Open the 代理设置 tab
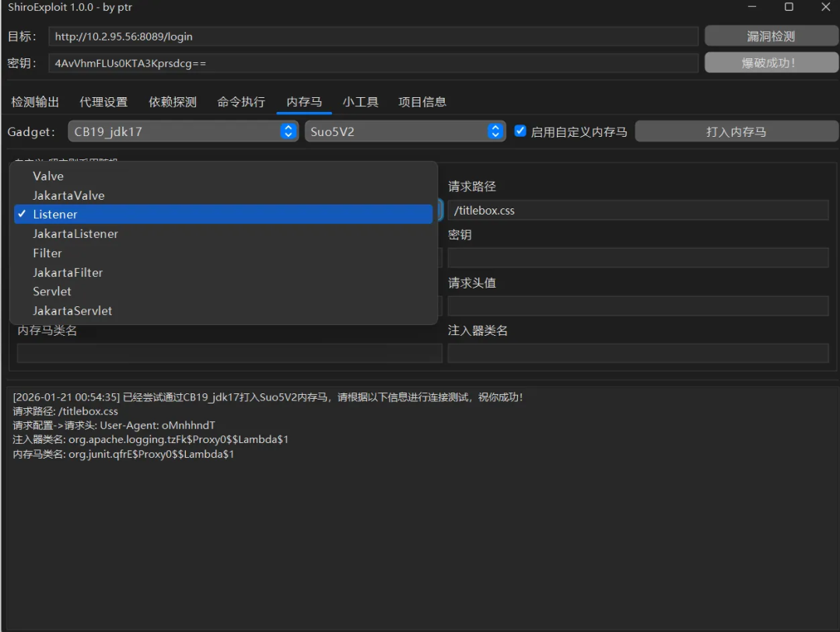Image resolution: width=840 pixels, height=632 pixels. click(x=103, y=102)
